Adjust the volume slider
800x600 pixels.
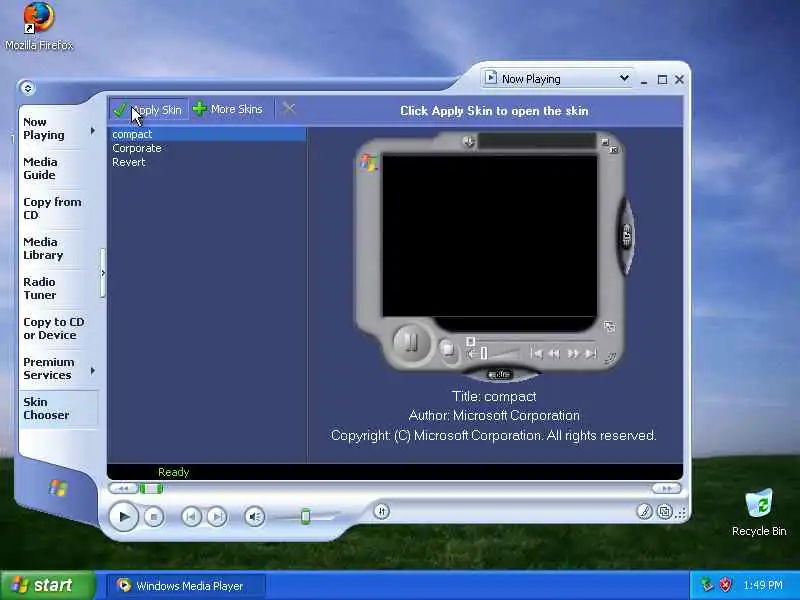pos(306,516)
